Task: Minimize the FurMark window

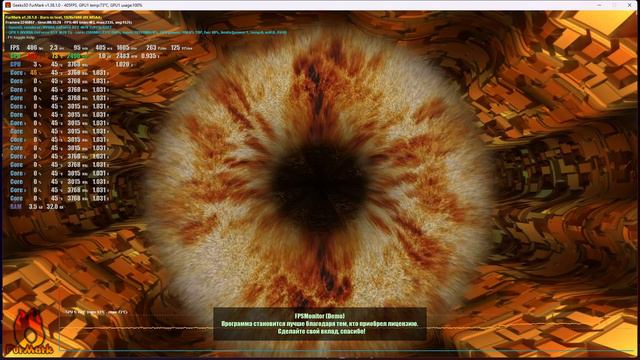Action: coord(599,5)
